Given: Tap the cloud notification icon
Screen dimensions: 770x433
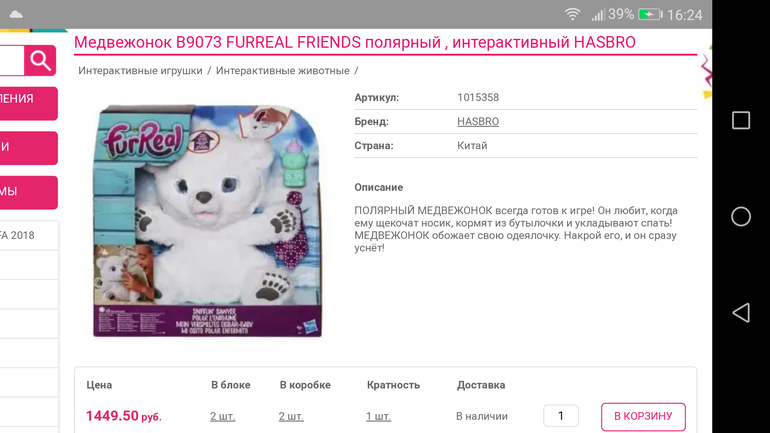Looking at the screenshot, I should (x=16, y=14).
